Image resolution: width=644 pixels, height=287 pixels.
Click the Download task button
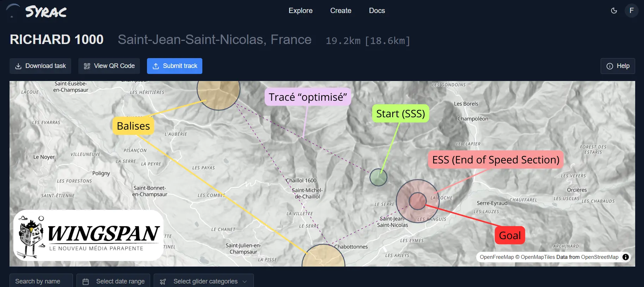coord(41,66)
